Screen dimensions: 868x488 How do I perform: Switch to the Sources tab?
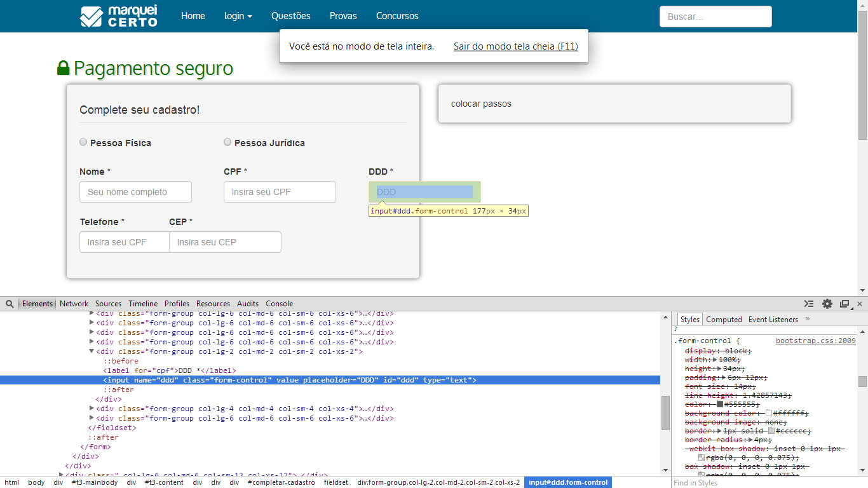point(108,304)
